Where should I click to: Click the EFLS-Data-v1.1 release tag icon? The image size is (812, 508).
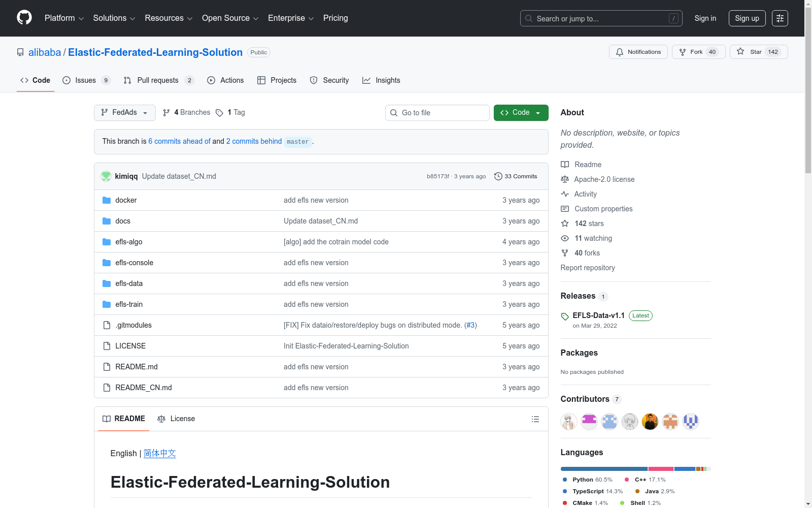(565, 316)
